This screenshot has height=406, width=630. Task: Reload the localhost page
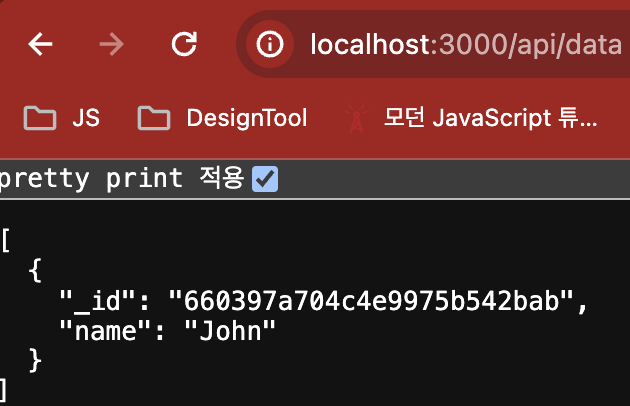[x=184, y=44]
